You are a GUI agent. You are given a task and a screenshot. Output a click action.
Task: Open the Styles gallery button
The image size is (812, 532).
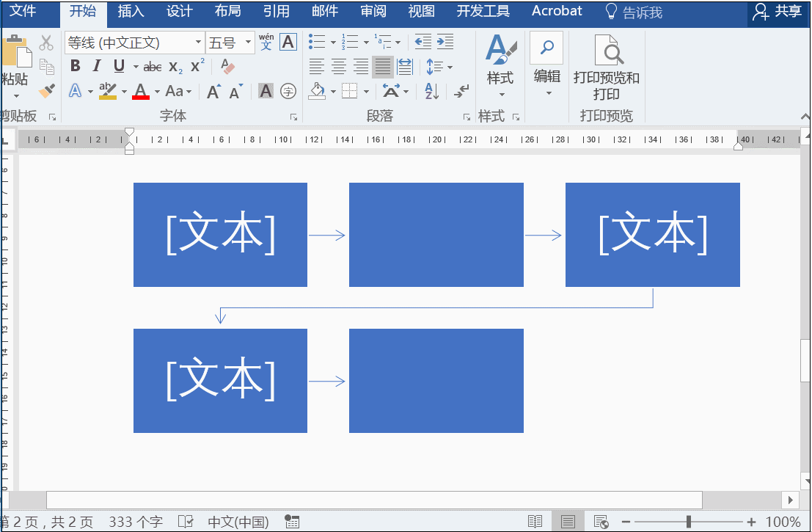[500, 66]
